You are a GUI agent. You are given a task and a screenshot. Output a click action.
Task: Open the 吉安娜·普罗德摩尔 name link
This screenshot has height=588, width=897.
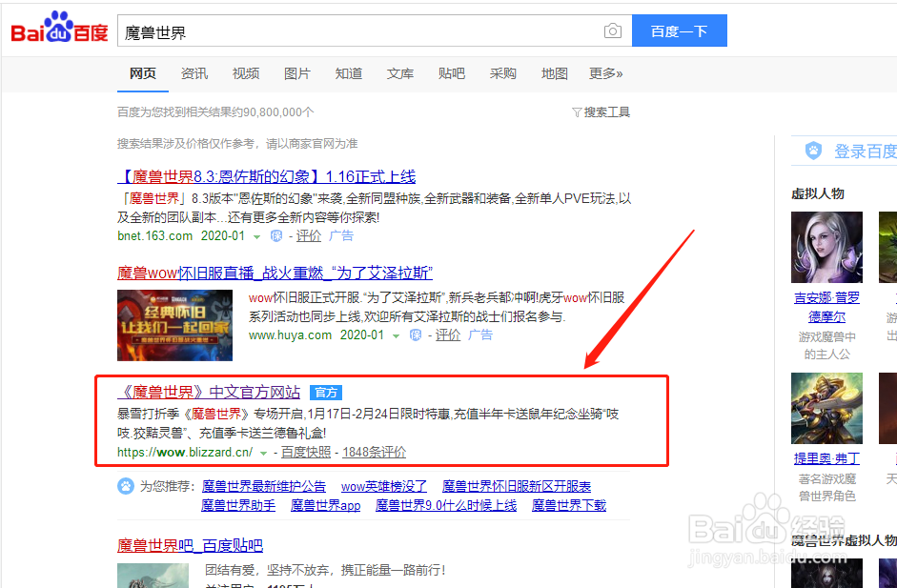coord(826,307)
